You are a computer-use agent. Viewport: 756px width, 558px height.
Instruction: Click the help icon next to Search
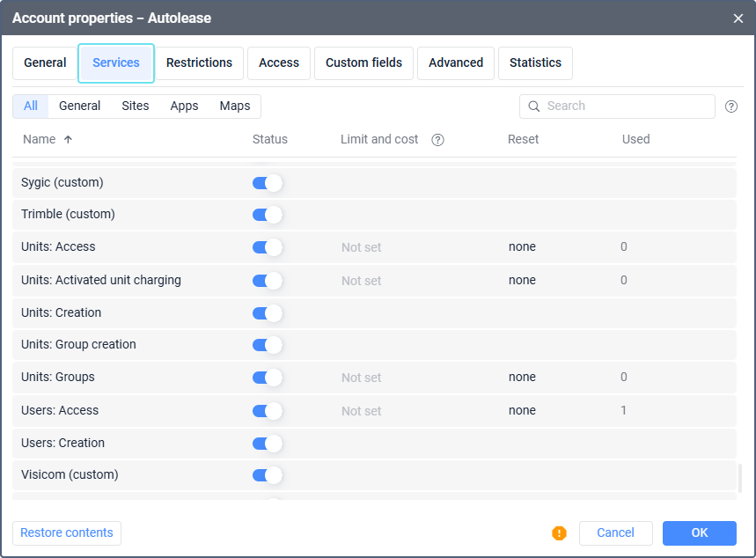(x=731, y=106)
